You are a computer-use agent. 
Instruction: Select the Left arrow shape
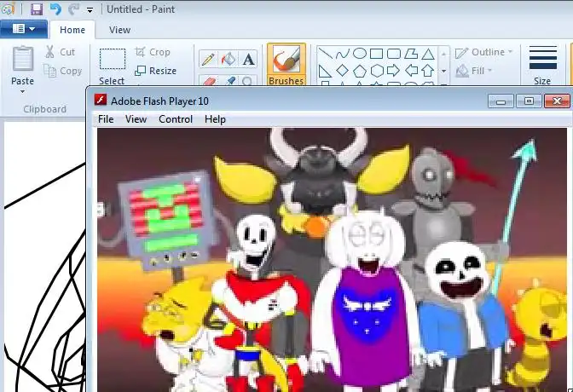tap(411, 71)
